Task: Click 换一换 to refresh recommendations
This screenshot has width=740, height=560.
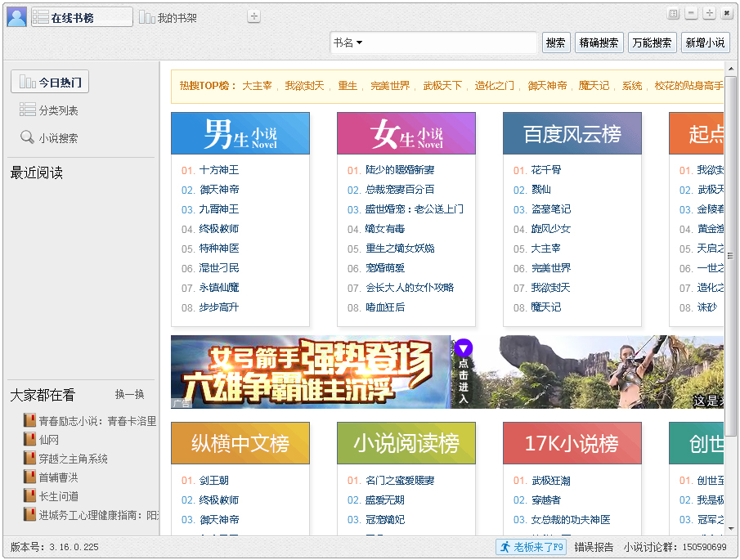Action: (x=129, y=394)
